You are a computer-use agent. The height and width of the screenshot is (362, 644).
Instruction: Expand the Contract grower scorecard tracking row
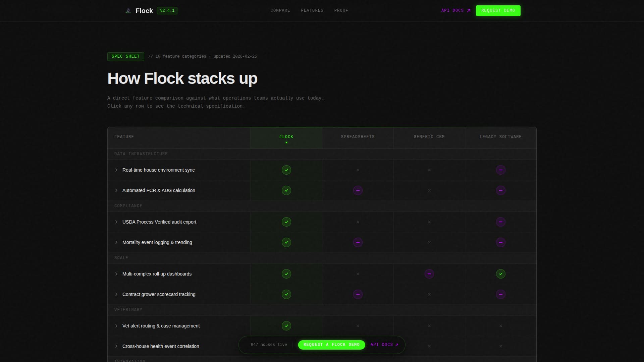116,294
